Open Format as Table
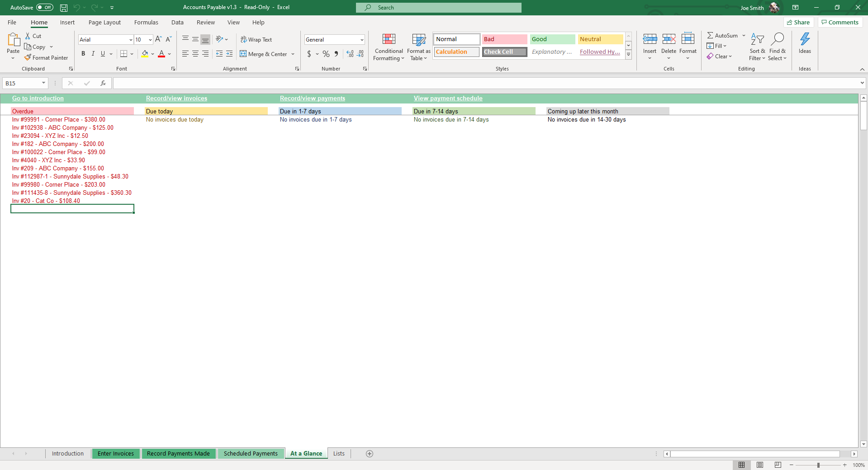This screenshot has width=868, height=470. tap(419, 47)
